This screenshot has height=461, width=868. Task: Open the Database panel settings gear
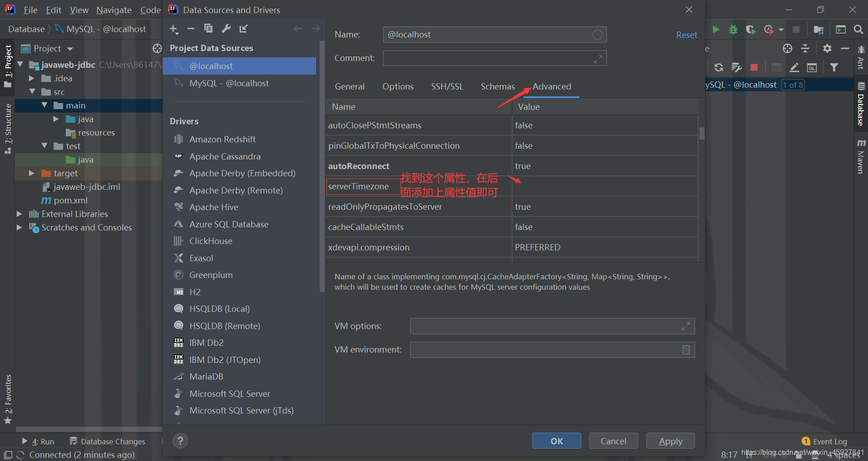(x=827, y=48)
